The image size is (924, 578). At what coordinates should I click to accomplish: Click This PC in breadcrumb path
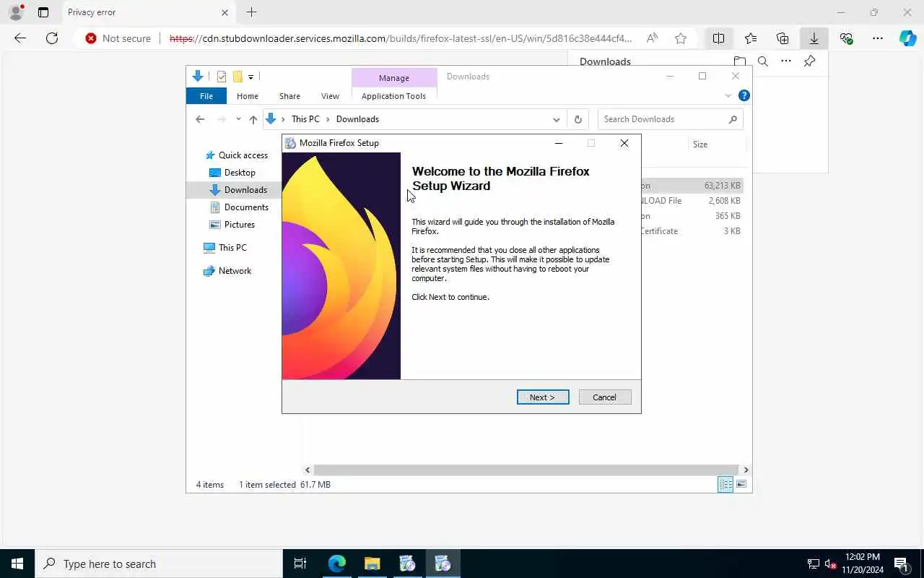click(305, 119)
